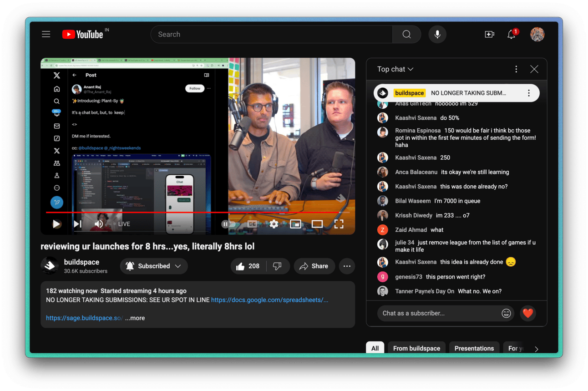Screen dimensions: 588x391
Task: Send a heart reaction
Action: click(x=527, y=313)
